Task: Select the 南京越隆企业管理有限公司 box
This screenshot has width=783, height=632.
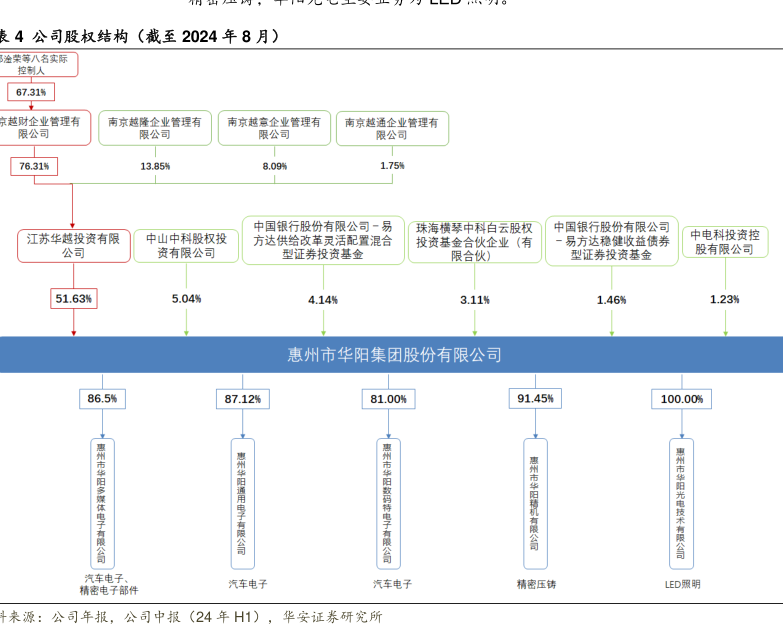Action: (x=155, y=128)
